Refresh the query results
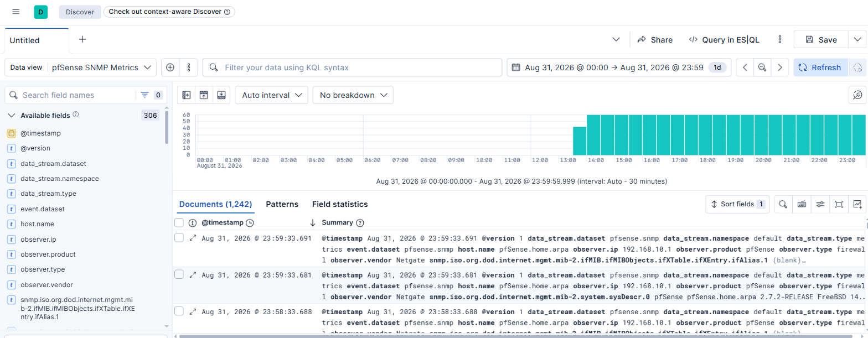868x338 pixels. point(820,67)
